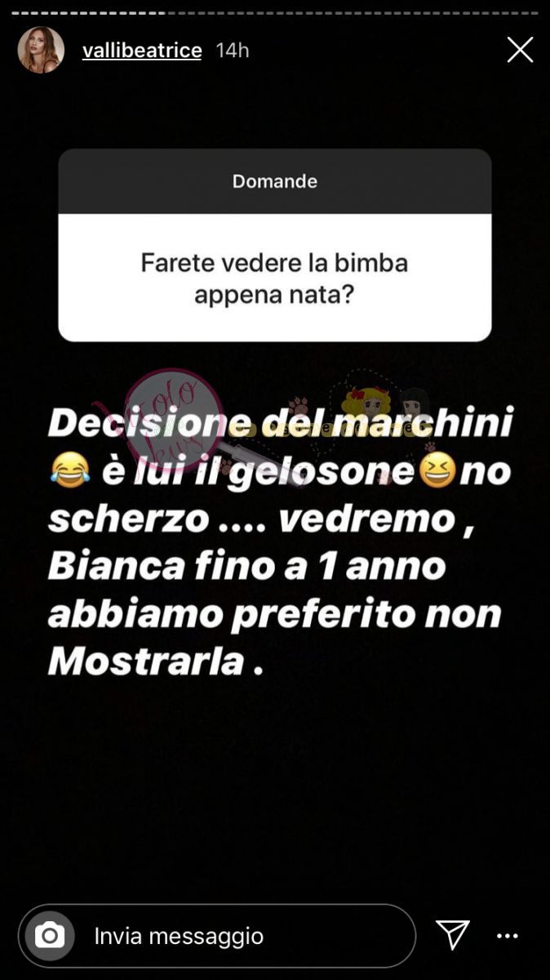Tap the Decisione del marchini text
The image size is (550, 980).
[280, 425]
